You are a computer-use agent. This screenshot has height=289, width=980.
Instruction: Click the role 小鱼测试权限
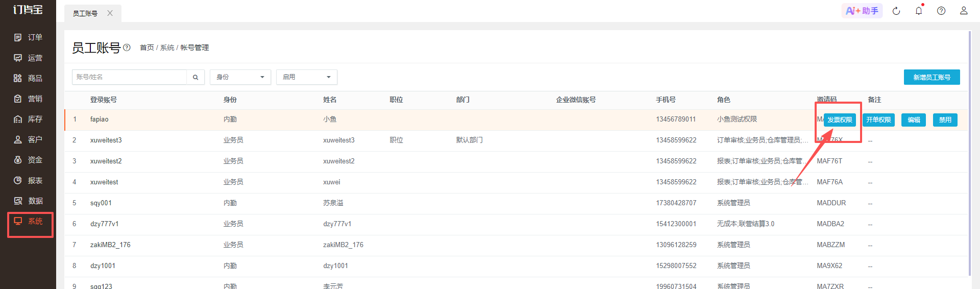737,119
